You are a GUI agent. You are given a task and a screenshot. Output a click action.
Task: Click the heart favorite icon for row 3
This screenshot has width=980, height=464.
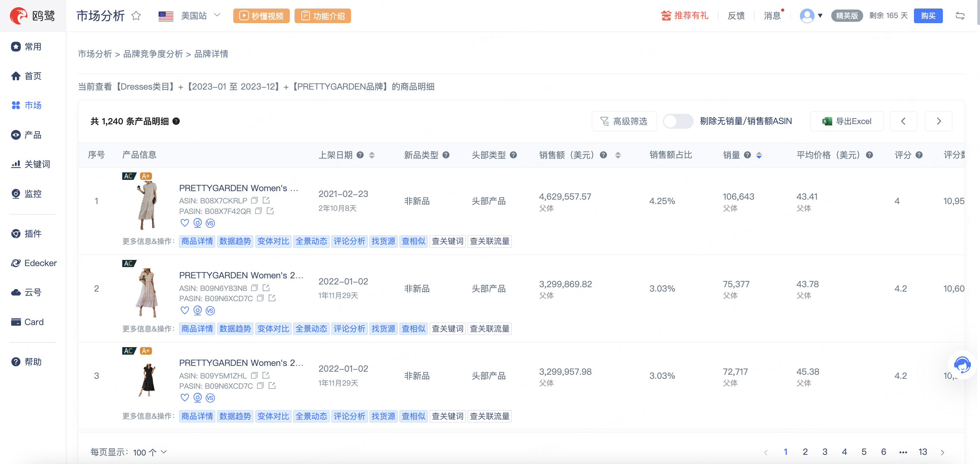(x=185, y=397)
